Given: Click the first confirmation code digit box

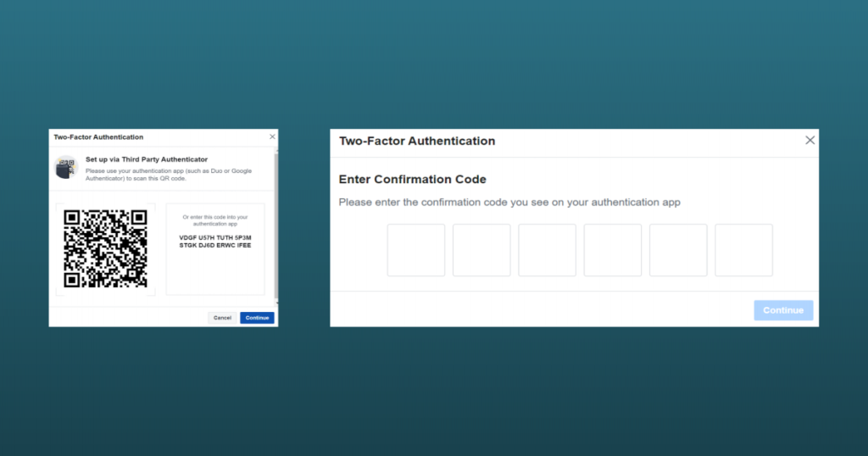Looking at the screenshot, I should click(415, 250).
